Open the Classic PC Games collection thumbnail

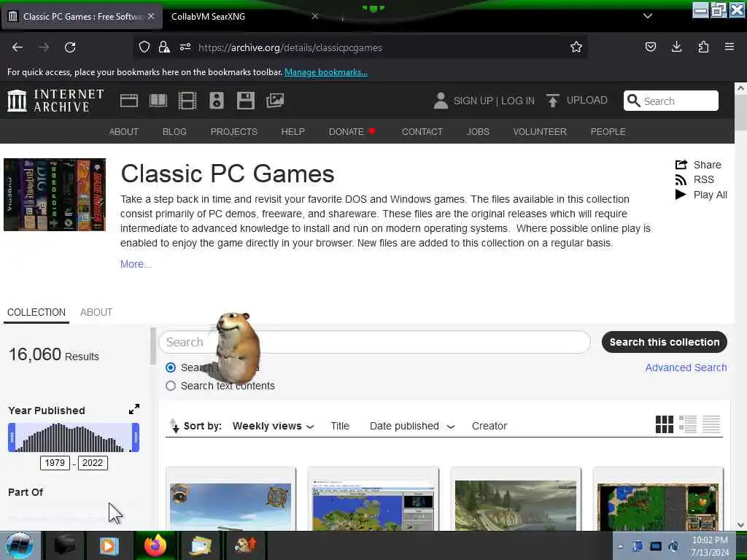tap(55, 195)
